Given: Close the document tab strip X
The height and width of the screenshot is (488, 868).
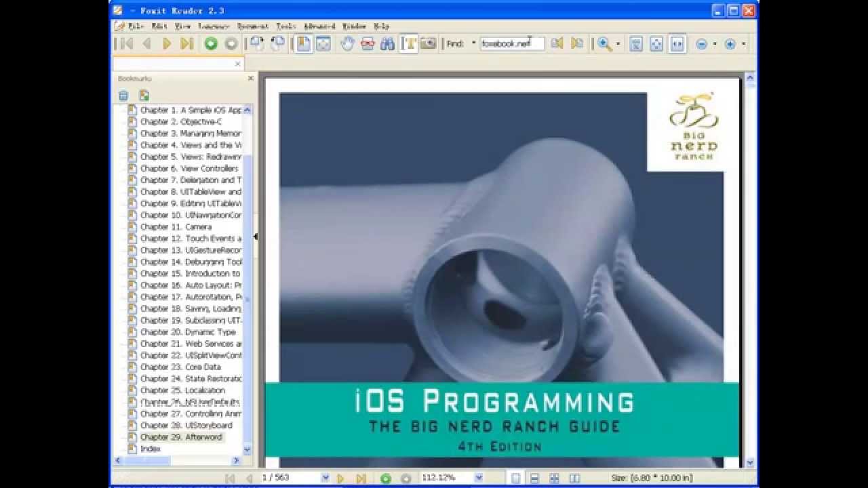Looking at the screenshot, I should pos(237,64).
